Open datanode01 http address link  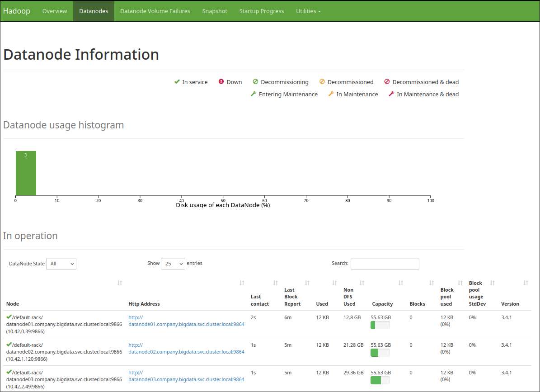[x=186, y=321]
